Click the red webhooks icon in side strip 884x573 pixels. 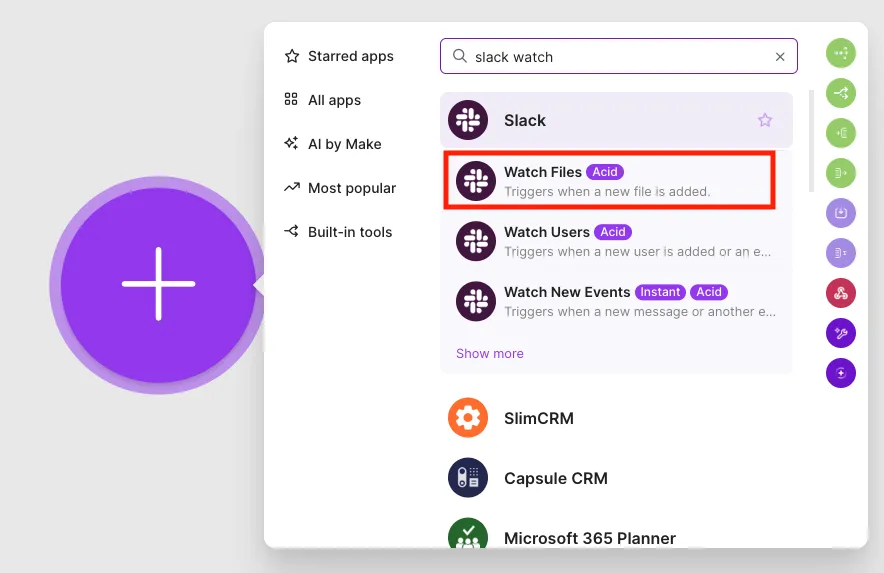[x=841, y=293]
